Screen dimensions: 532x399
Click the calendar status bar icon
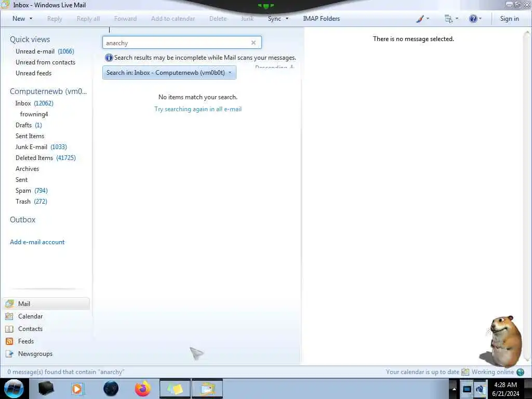[465, 372]
